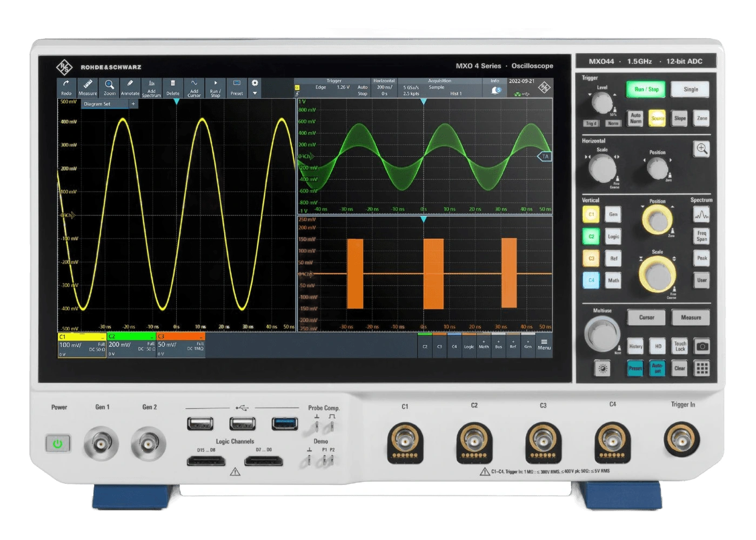The height and width of the screenshot is (540, 756).
Task: Click the Multiuse rotary knob
Action: pyautogui.click(x=602, y=334)
